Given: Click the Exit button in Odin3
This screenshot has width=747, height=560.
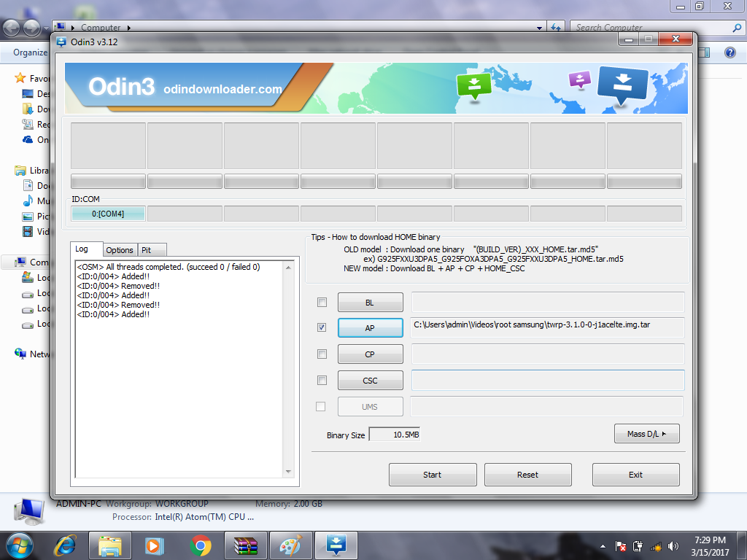Looking at the screenshot, I should (x=636, y=474).
